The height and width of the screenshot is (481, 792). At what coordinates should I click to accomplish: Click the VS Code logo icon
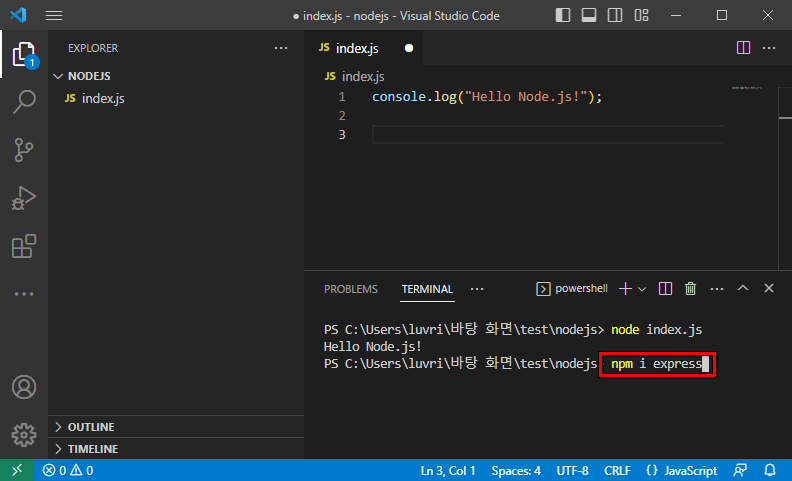[x=18, y=15]
